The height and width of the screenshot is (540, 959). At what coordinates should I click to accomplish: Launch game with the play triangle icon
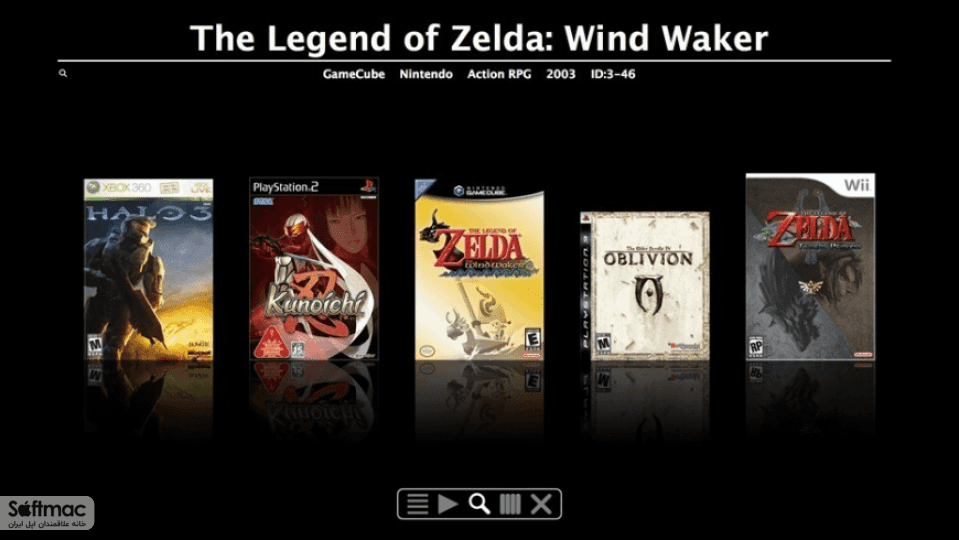(x=448, y=504)
